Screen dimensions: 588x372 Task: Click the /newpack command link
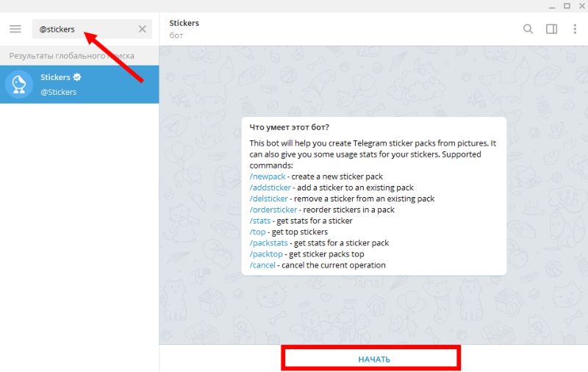pyautogui.click(x=268, y=176)
